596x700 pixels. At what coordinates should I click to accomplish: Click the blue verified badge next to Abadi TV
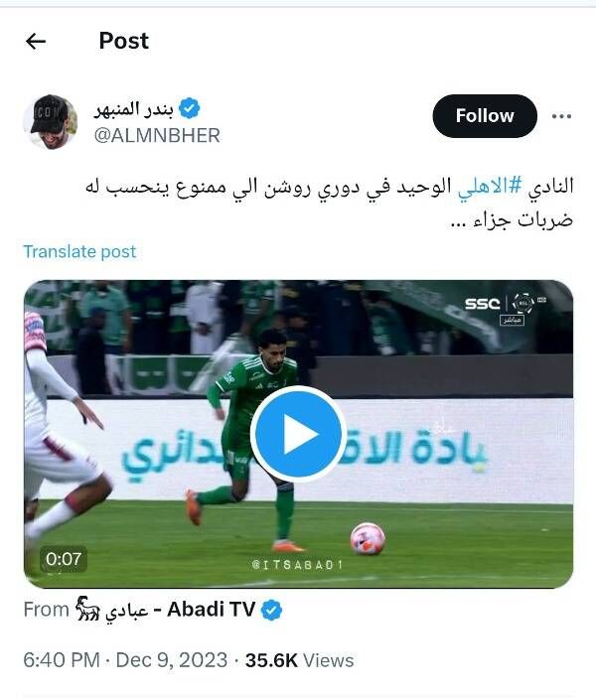pyautogui.click(x=271, y=610)
